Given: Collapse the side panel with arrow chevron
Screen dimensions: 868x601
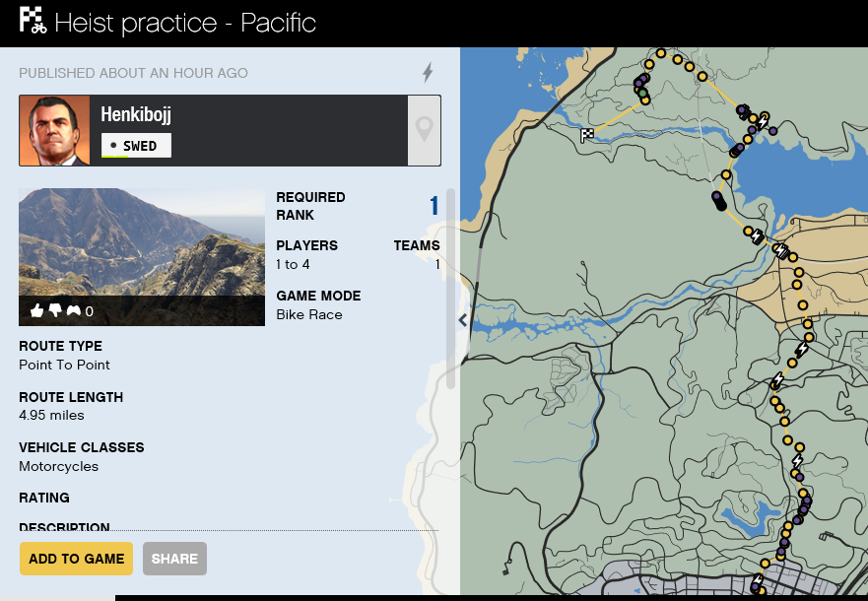Looking at the screenshot, I should click(463, 320).
